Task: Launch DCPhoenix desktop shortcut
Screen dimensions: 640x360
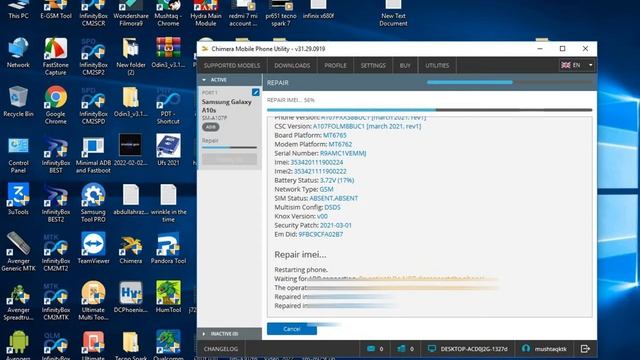Action: (x=131, y=297)
